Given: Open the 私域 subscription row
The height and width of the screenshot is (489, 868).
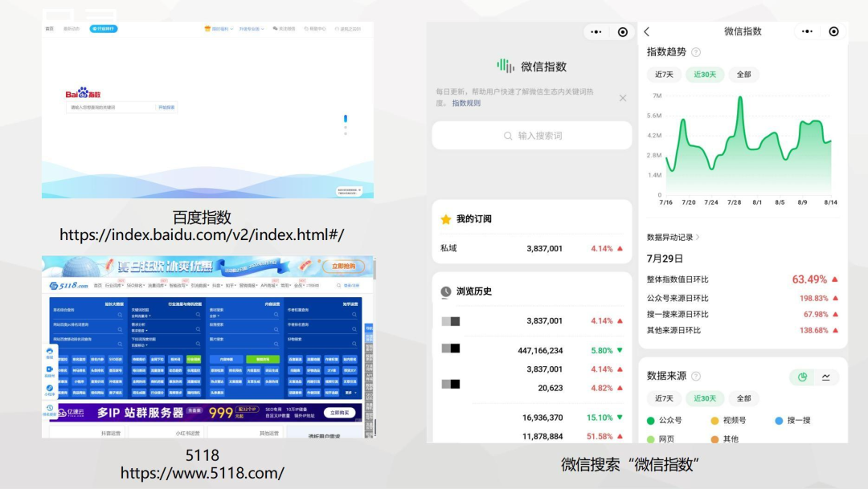Looking at the screenshot, I should tap(532, 248).
